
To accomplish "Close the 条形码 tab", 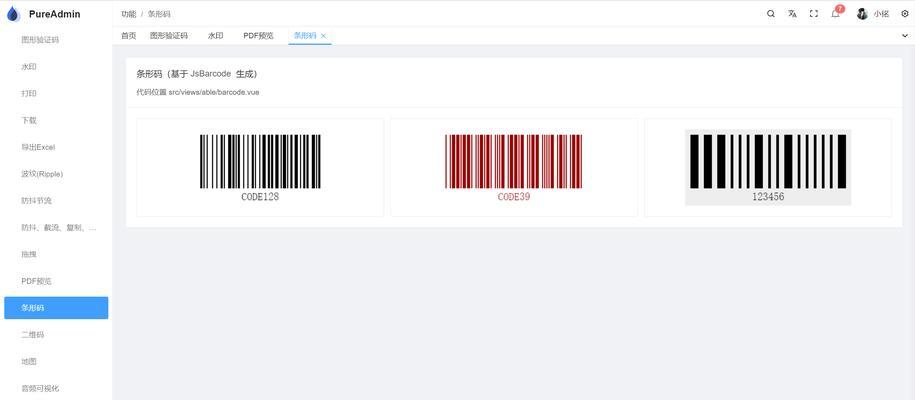I will [323, 36].
